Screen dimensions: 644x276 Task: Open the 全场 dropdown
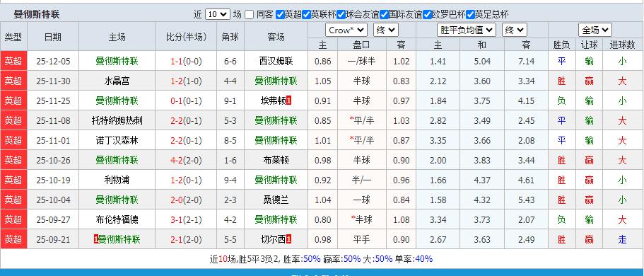(x=595, y=30)
